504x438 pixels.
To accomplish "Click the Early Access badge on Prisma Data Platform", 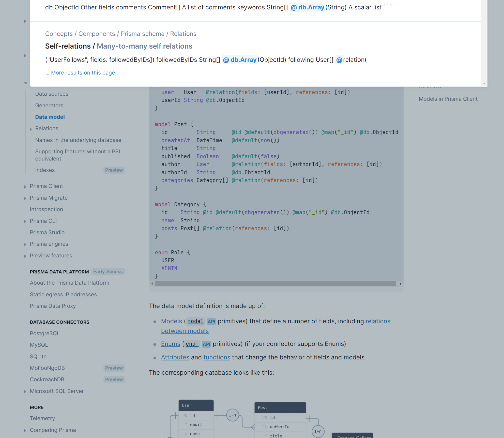I will coord(108,271).
